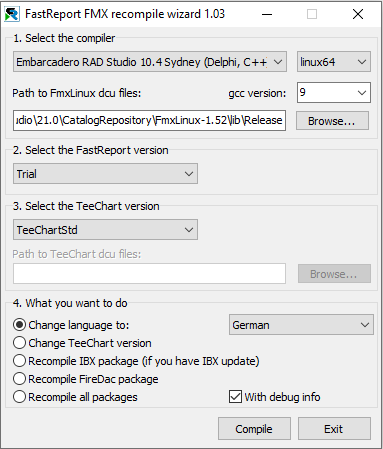Open the gcc version dropdown
The height and width of the screenshot is (449, 383).
tap(334, 92)
